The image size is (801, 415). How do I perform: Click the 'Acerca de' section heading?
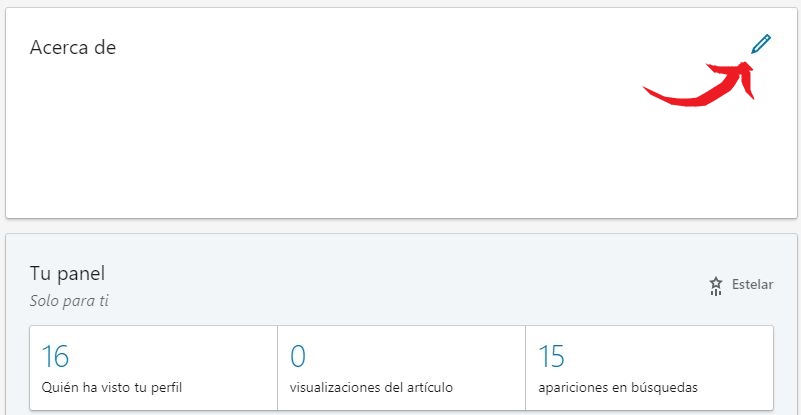point(73,47)
